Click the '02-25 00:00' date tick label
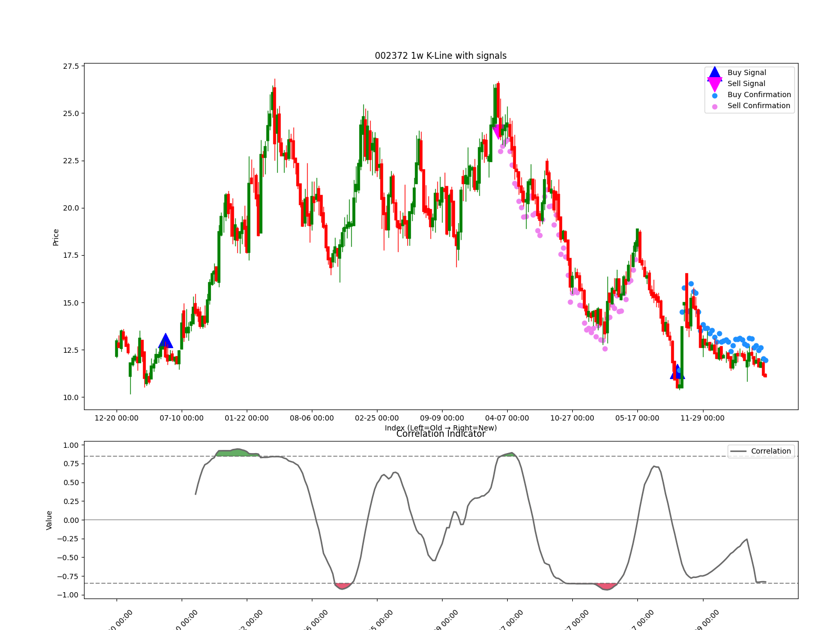 point(377,418)
